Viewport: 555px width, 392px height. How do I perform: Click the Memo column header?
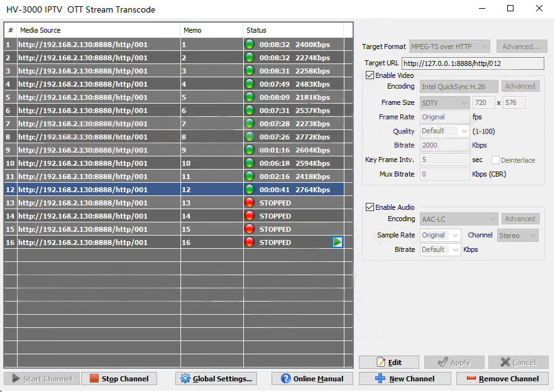coord(212,30)
